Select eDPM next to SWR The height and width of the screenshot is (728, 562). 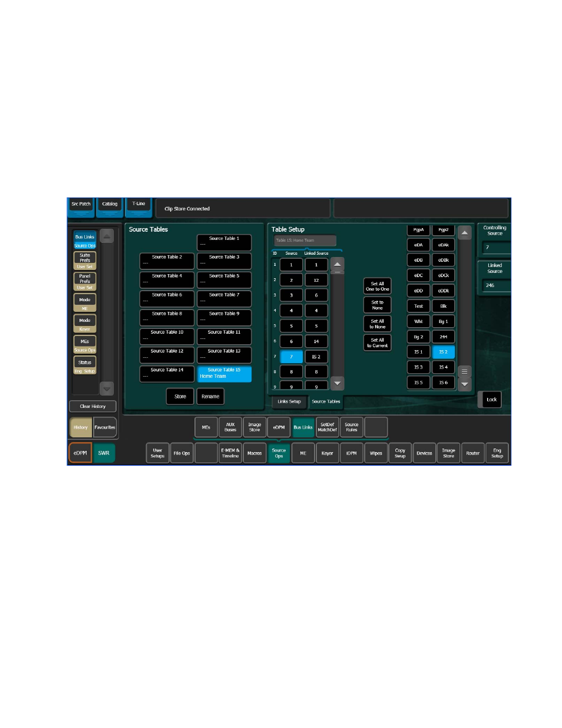click(x=80, y=453)
